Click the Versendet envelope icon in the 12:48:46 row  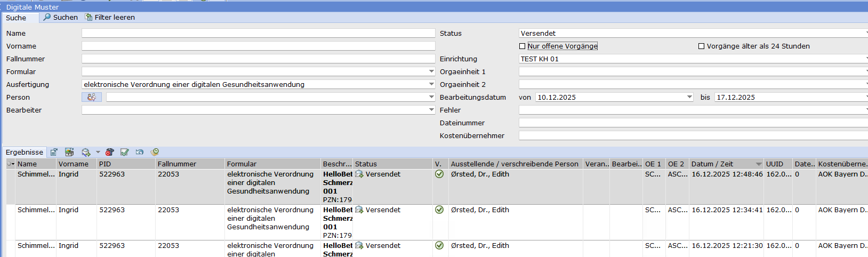click(x=359, y=174)
